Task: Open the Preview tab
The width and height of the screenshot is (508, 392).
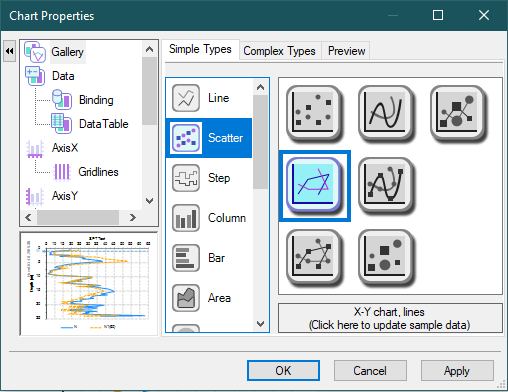Action: click(x=346, y=51)
